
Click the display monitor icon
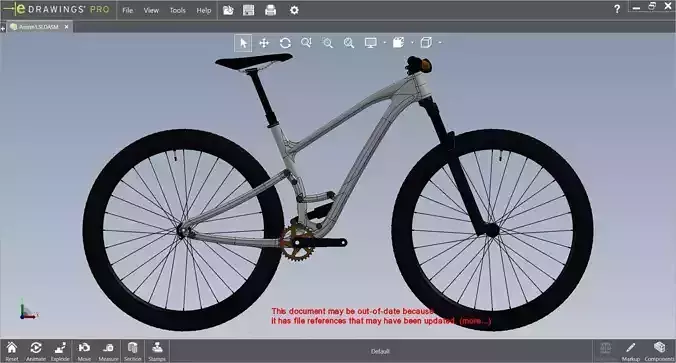(x=370, y=43)
